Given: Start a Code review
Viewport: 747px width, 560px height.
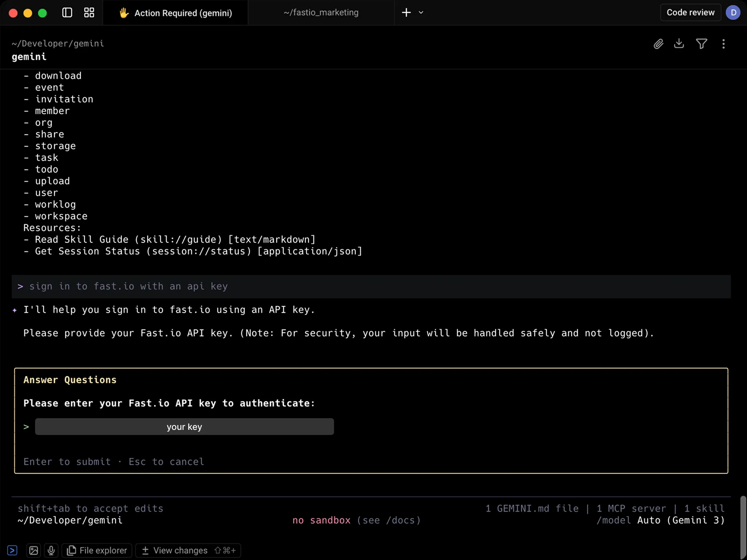Looking at the screenshot, I should click(690, 12).
